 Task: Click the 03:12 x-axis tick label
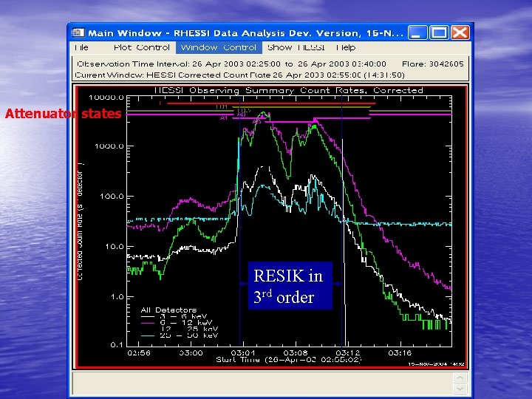(347, 353)
